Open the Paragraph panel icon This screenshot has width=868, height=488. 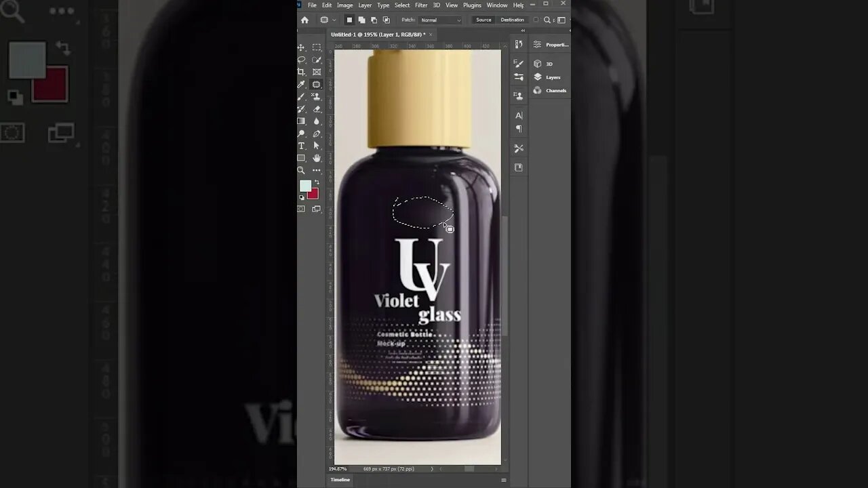click(x=519, y=129)
